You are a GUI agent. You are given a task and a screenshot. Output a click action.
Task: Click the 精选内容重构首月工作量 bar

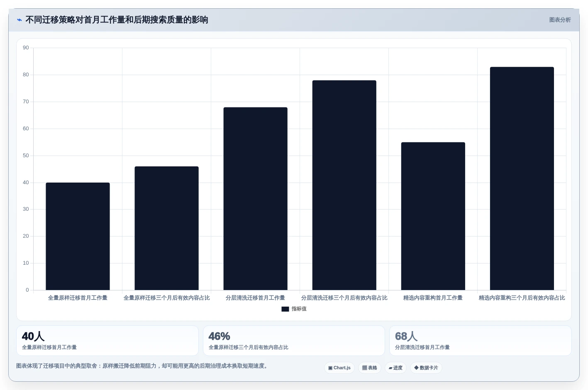433,216
